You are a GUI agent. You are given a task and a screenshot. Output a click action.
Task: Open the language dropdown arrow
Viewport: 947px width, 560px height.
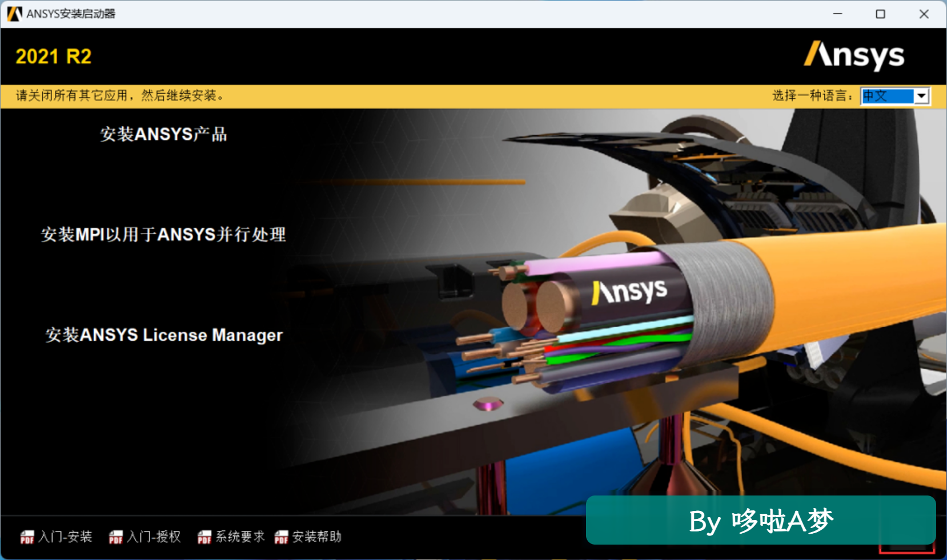(x=921, y=96)
